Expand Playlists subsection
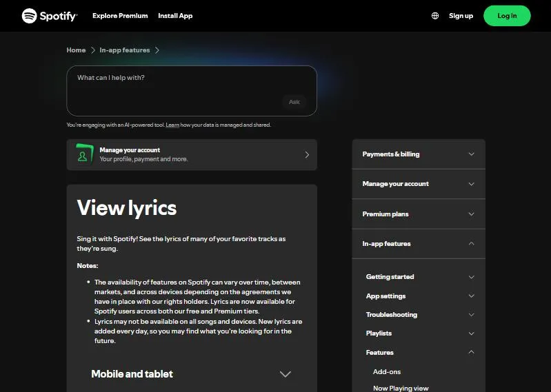Screen dimensions: 551x392 pos(420,333)
